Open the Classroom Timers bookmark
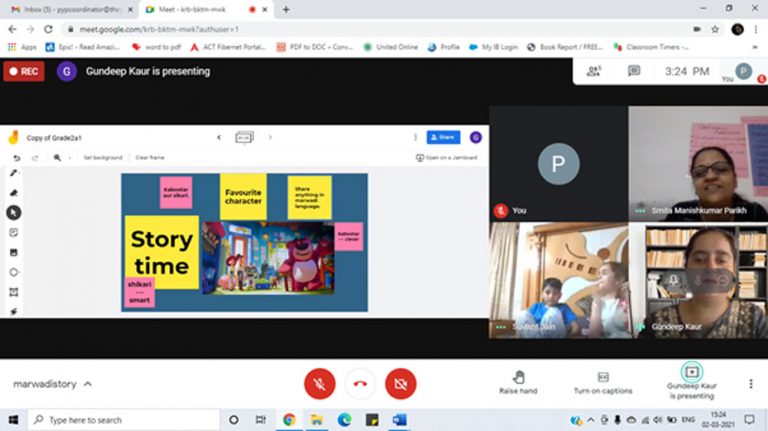 pos(651,47)
